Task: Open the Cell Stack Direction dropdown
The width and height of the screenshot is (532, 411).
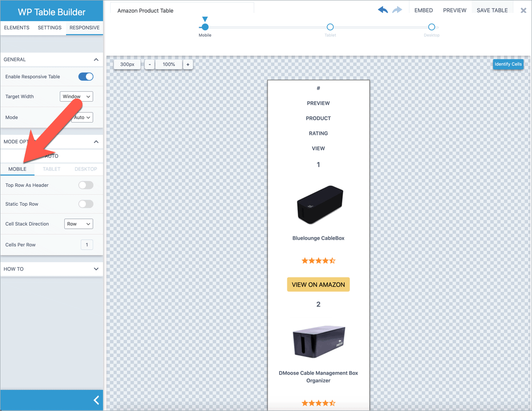Action: tap(78, 224)
